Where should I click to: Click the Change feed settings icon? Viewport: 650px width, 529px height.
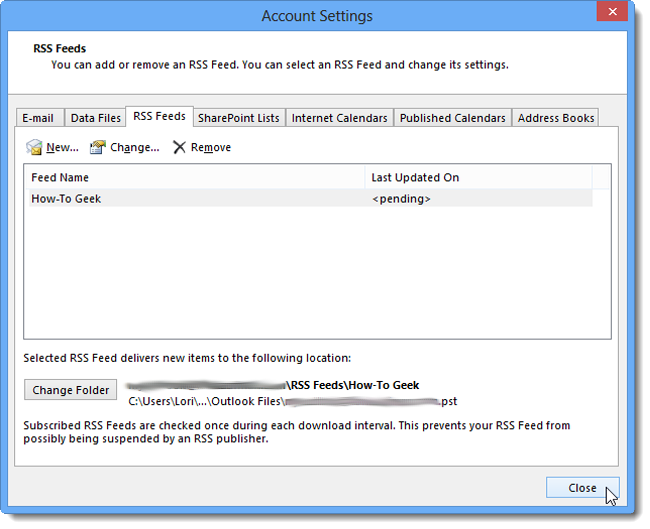point(98,147)
